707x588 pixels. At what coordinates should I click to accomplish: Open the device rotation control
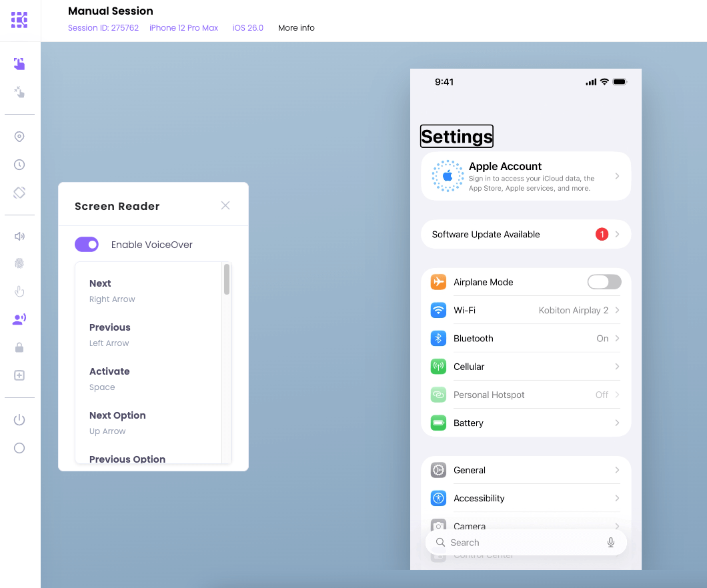pyautogui.click(x=19, y=192)
